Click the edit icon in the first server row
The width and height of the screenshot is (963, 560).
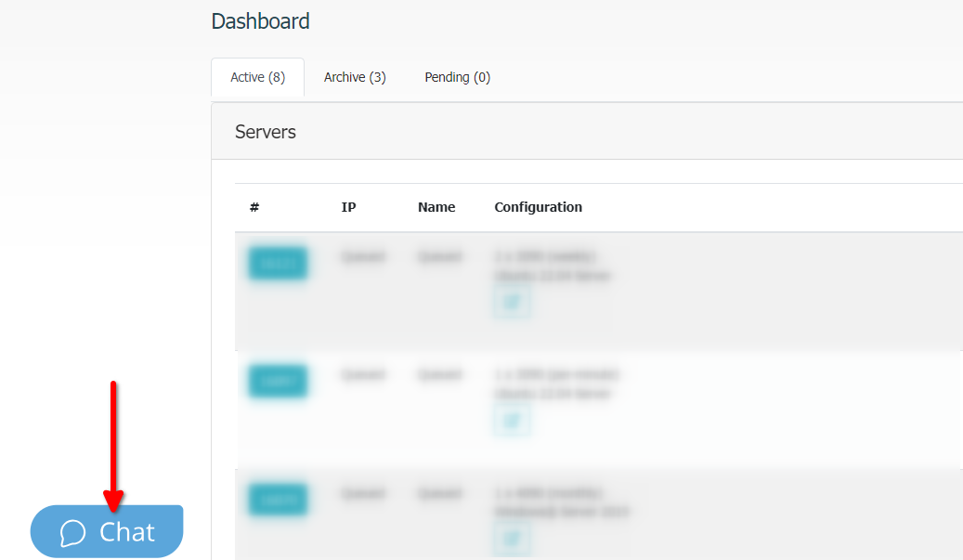512,302
